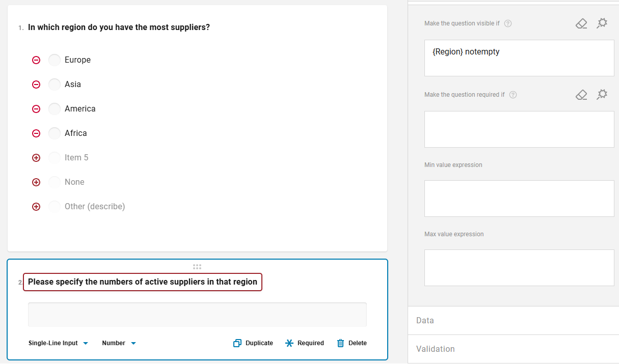619x364 pixels.
Task: Open wizard for required-if condition
Action: (602, 95)
